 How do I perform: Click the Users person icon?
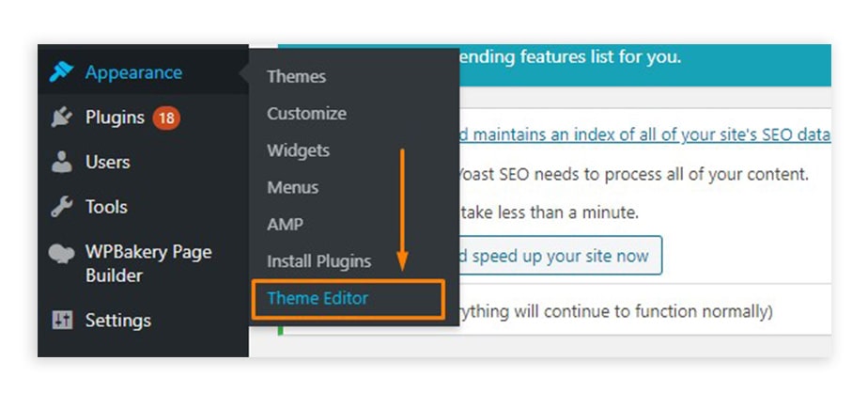(x=62, y=162)
